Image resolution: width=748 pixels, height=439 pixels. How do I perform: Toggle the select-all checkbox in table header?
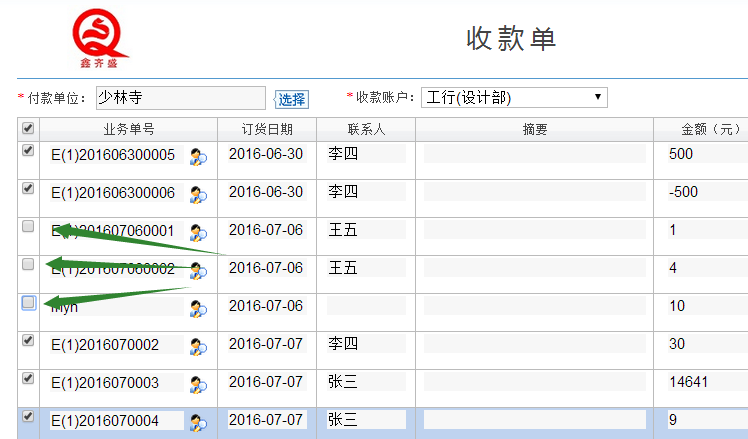[28, 128]
